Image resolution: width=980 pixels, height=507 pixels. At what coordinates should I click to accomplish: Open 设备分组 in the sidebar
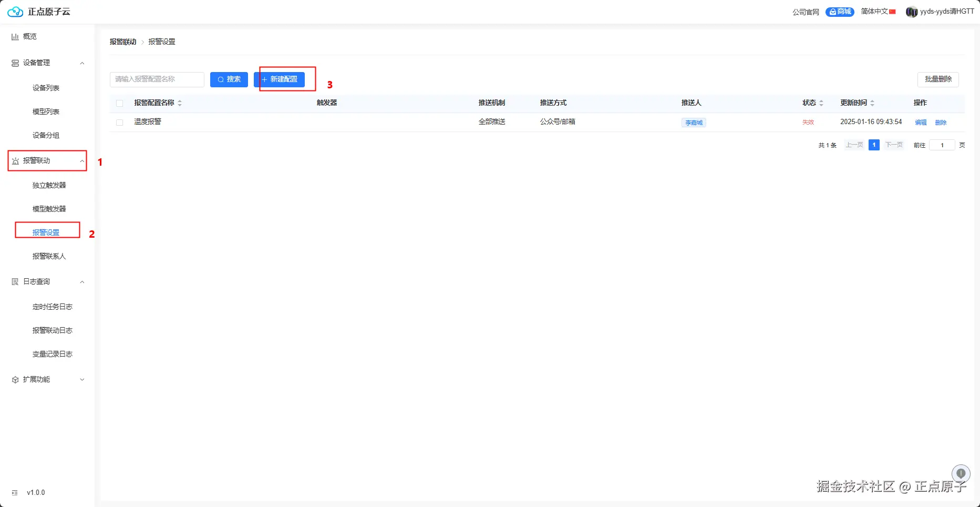(46, 136)
